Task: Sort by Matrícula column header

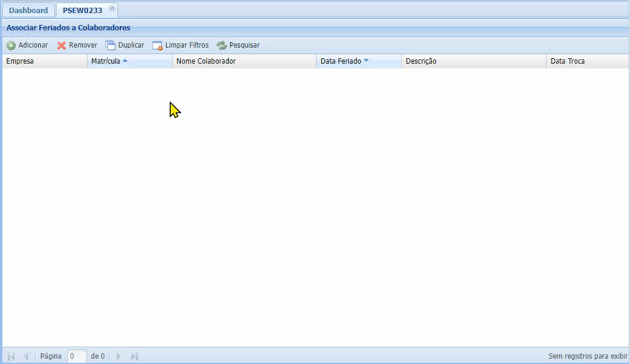Action: coord(105,61)
